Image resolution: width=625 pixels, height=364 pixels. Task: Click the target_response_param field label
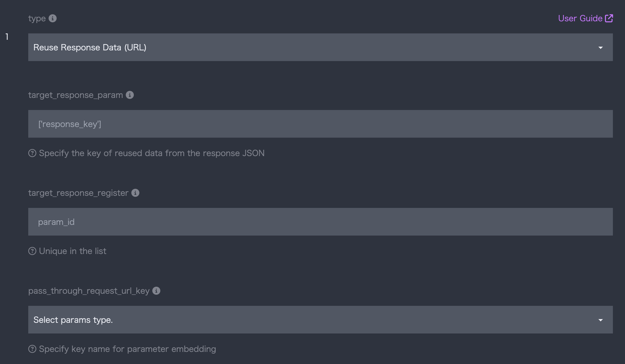click(x=76, y=95)
